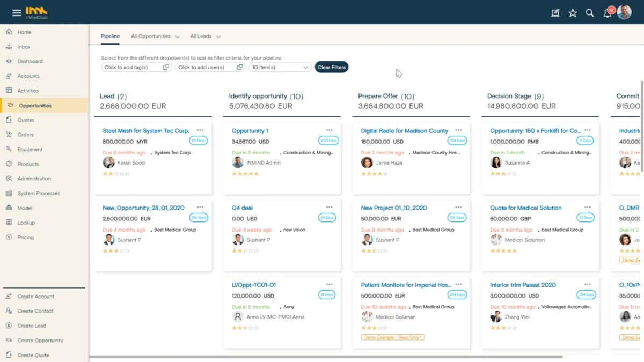Open favorites star icon in header
The width and height of the screenshot is (644, 362).
pyautogui.click(x=573, y=13)
